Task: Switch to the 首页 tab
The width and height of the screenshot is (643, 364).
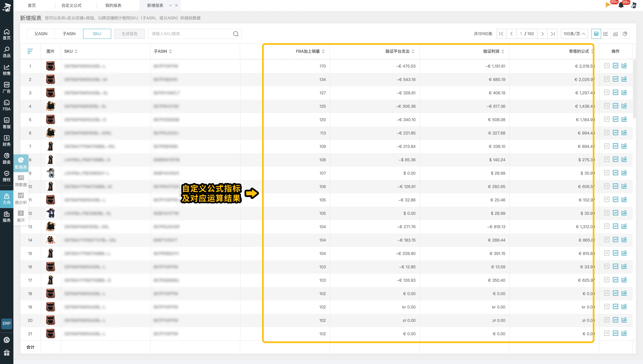Action: coord(32,5)
